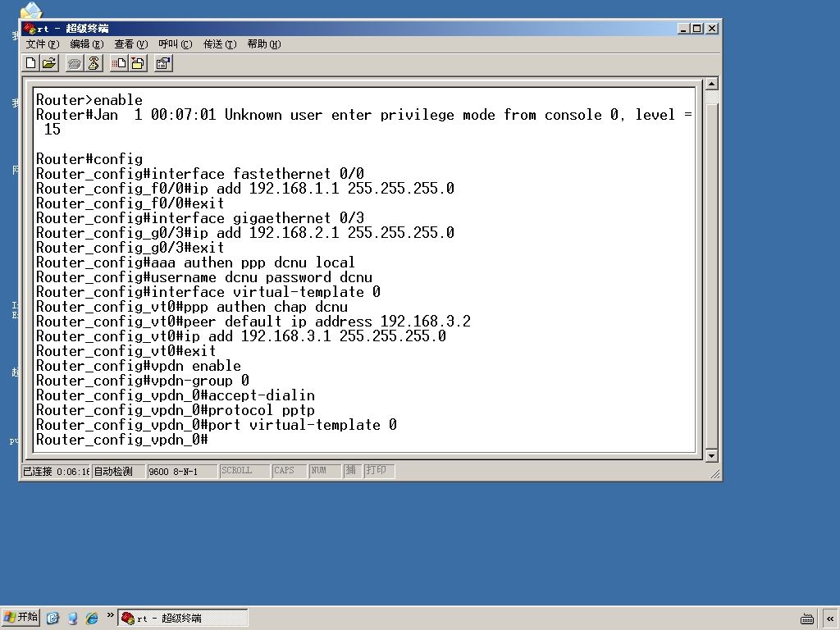
Task: Open the Properties toolbar icon
Action: 163,63
